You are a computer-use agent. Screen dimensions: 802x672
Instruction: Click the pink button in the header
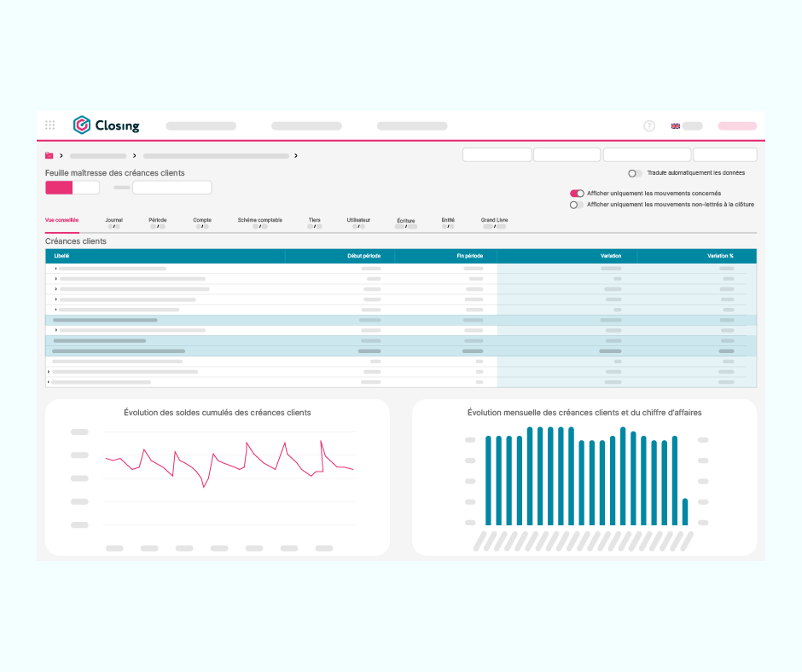coord(737,126)
